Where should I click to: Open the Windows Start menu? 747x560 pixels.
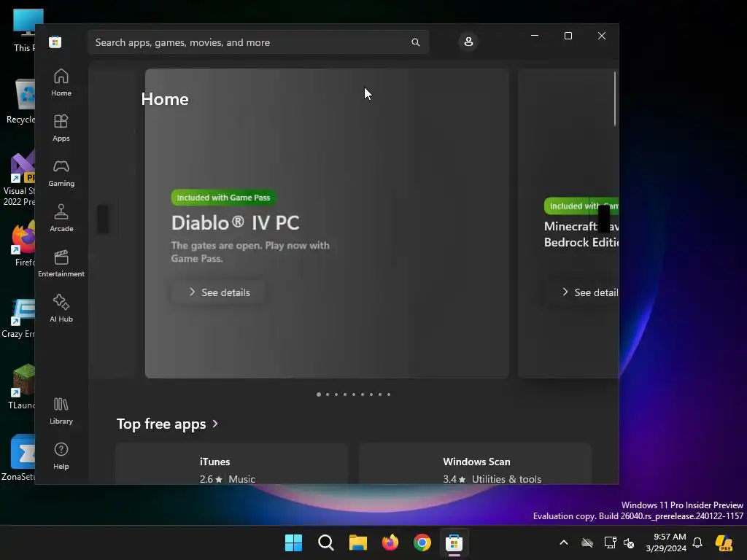[x=293, y=542]
